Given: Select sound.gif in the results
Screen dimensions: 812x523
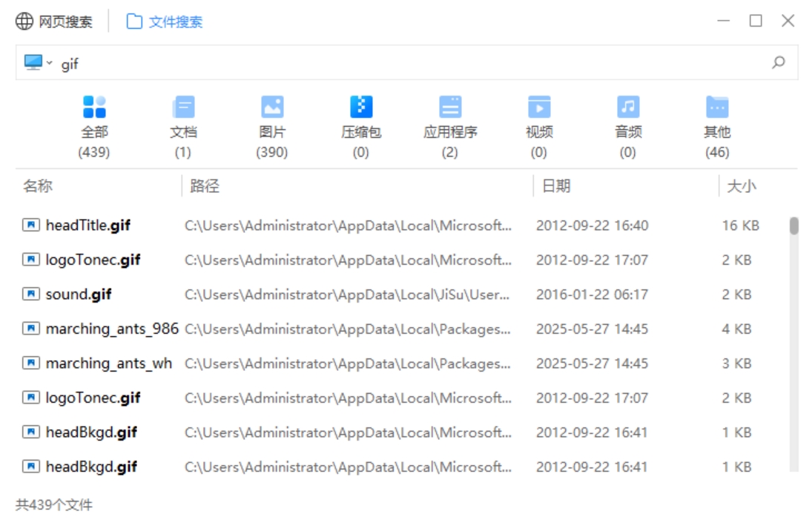Looking at the screenshot, I should [79, 294].
